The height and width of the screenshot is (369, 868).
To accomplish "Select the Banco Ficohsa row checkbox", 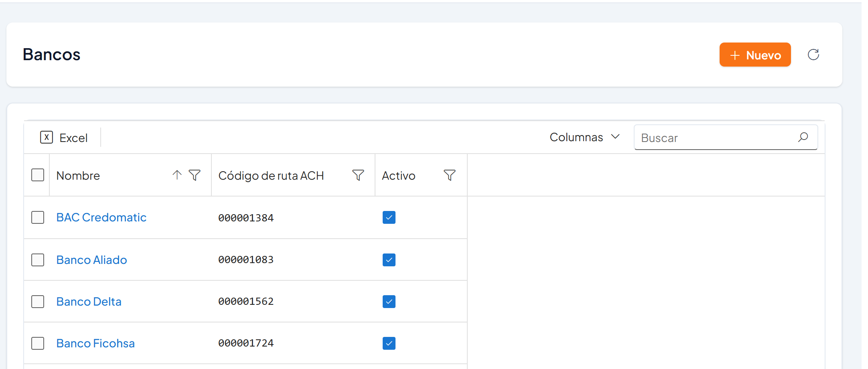I will coord(38,343).
